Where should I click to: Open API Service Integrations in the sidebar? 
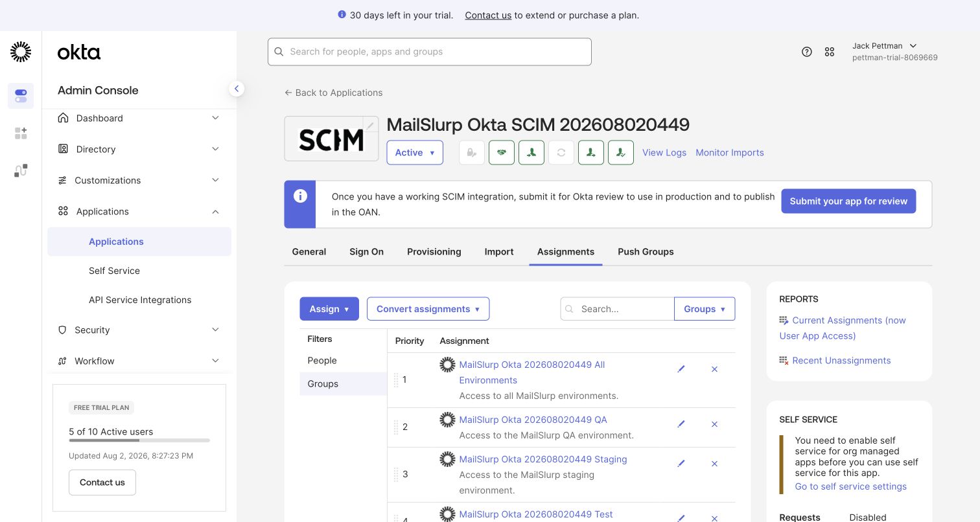139,300
